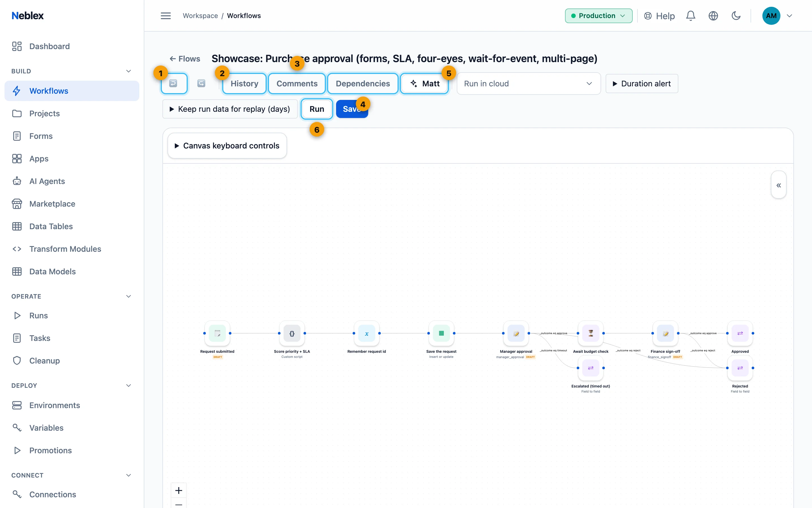The width and height of the screenshot is (812, 508).
Task: Select the Manager approval form node
Action: click(516, 333)
